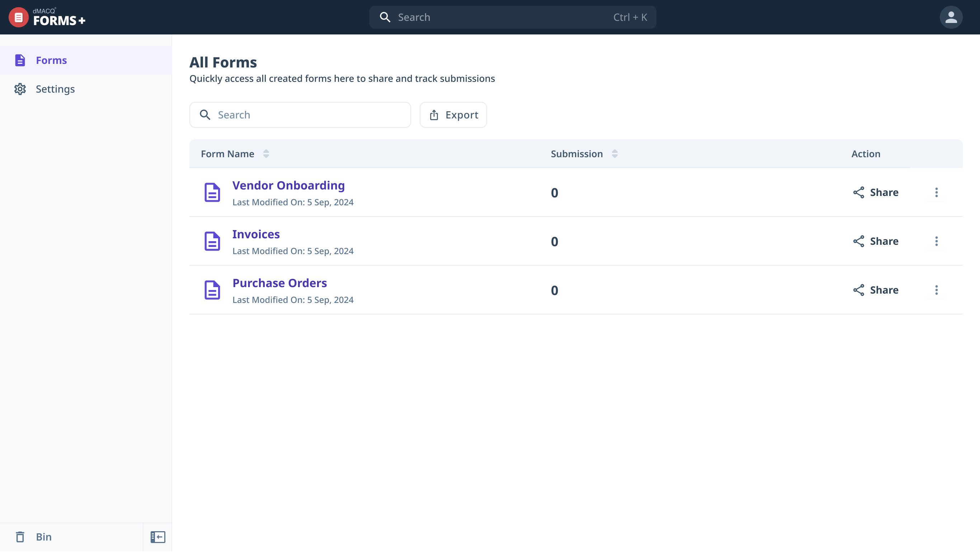Share the Purchase Orders form
The width and height of the screenshot is (980, 552).
click(875, 290)
